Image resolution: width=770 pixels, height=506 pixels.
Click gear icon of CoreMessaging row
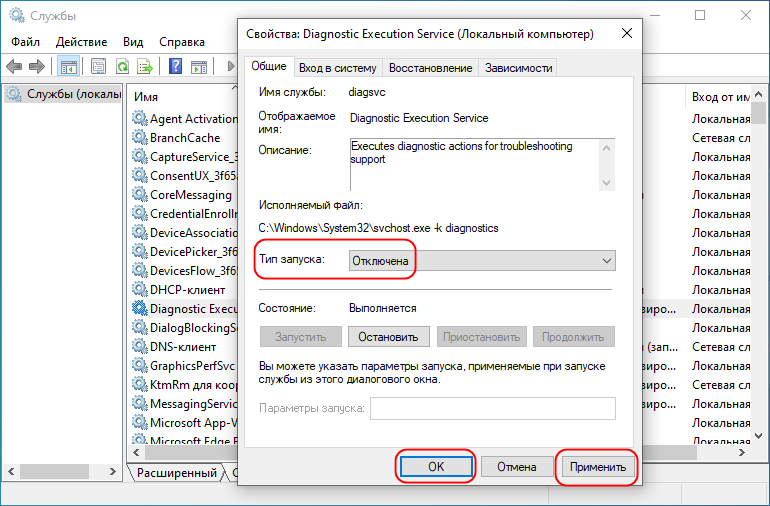(140, 195)
